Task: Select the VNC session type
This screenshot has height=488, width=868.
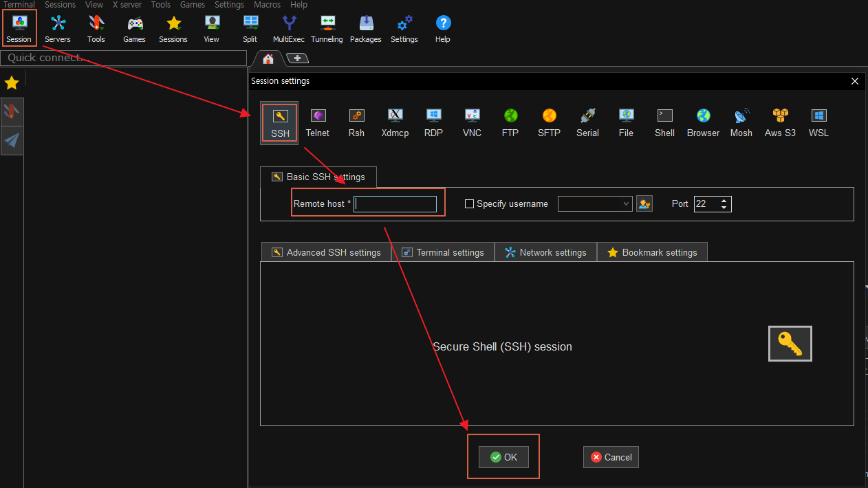Action: point(472,124)
